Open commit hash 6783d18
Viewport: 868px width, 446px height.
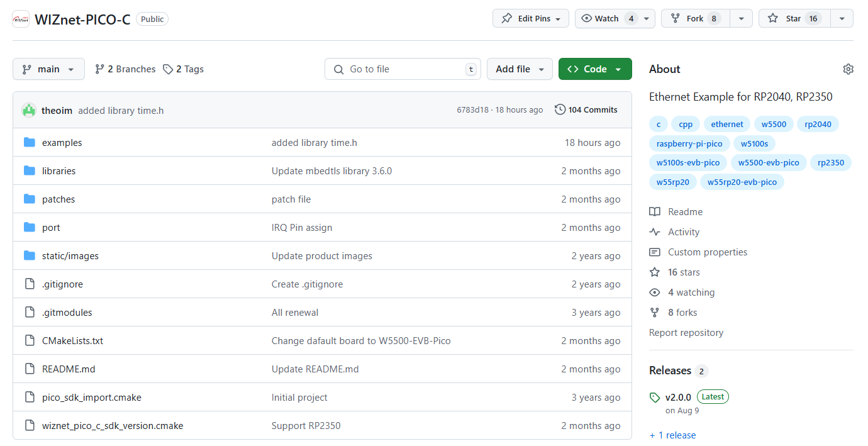click(472, 110)
